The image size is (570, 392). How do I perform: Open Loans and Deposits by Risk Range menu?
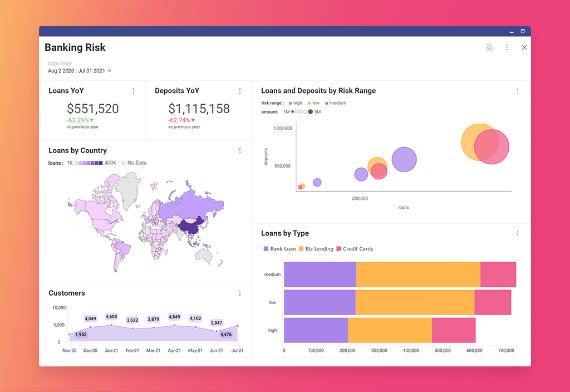[518, 91]
